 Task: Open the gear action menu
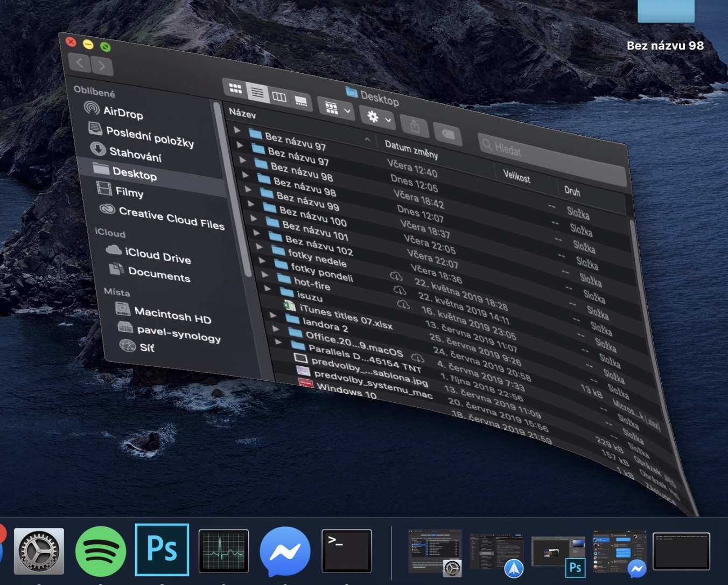click(x=378, y=117)
